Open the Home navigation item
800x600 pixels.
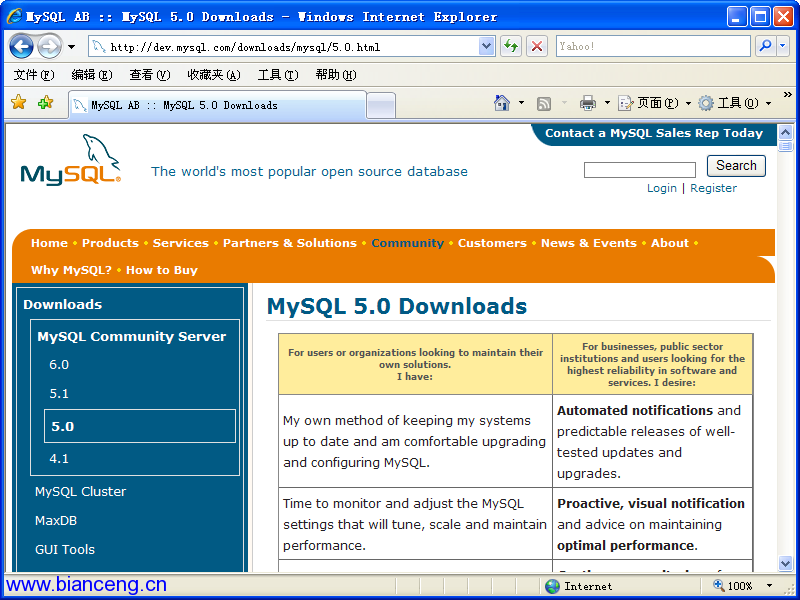coord(49,243)
